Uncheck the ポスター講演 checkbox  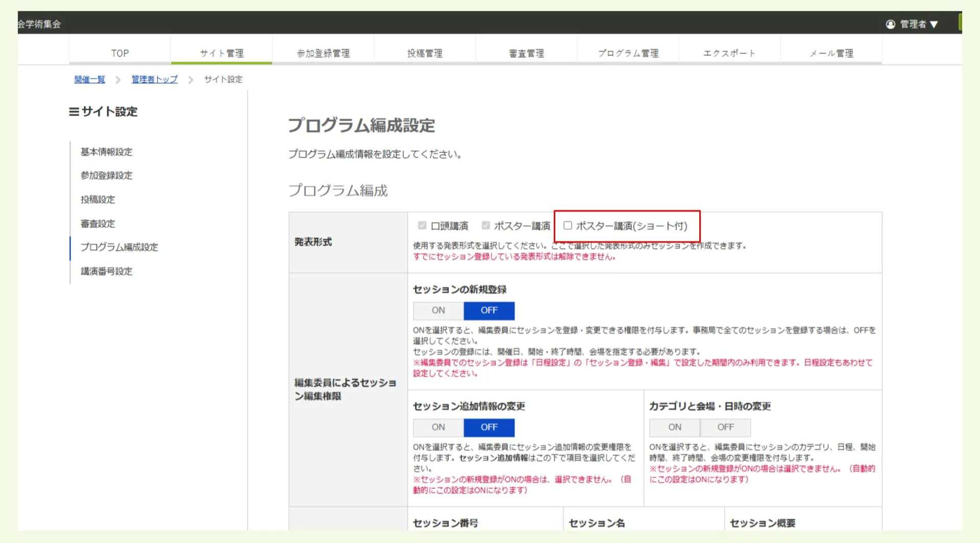(485, 225)
